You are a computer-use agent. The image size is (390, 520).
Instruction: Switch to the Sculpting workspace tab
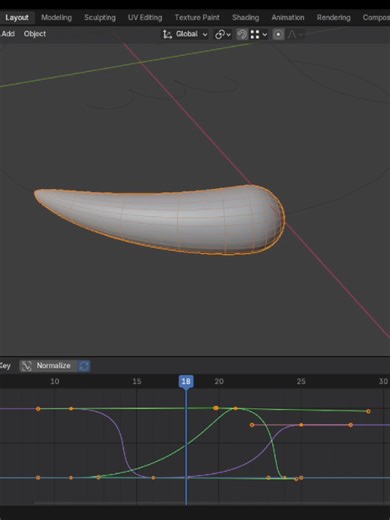pos(100,17)
